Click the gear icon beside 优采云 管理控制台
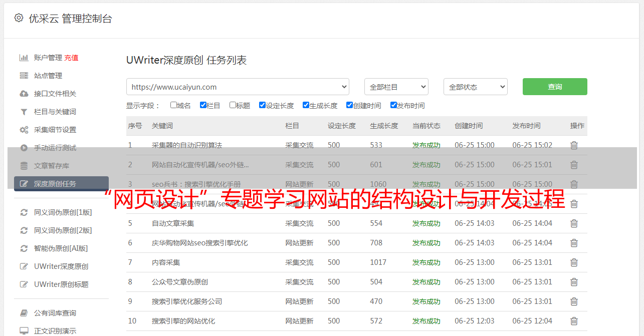This screenshot has width=644, height=336. point(19,18)
